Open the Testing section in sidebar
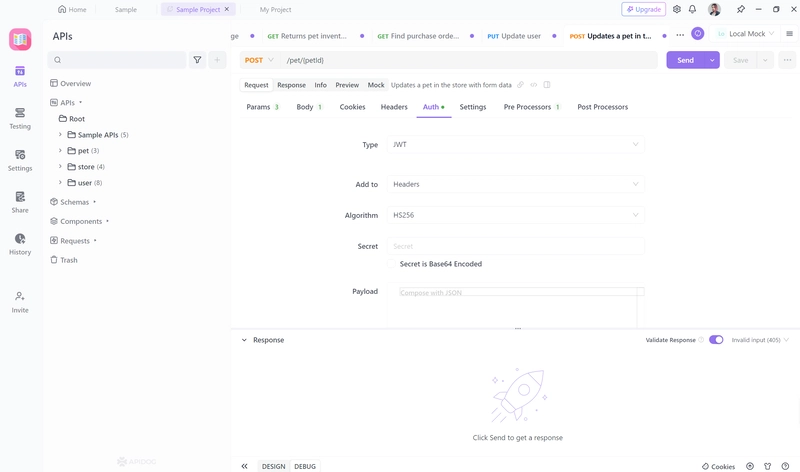 point(20,118)
